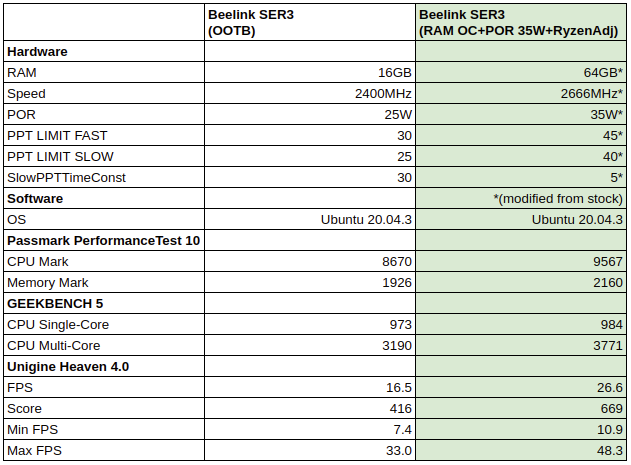The height and width of the screenshot is (465, 631).
Task: Click the 'Passmark PerformanceTest 10' heading
Action: (104, 240)
